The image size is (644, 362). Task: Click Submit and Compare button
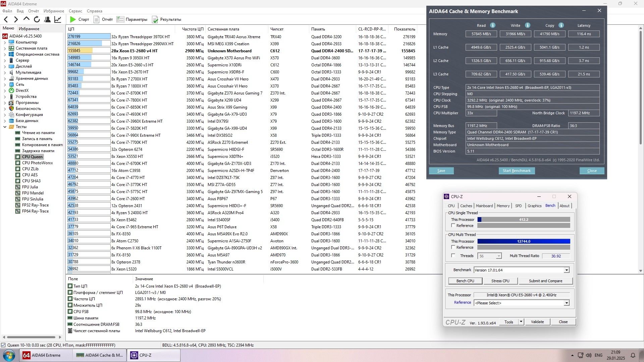pos(546,281)
